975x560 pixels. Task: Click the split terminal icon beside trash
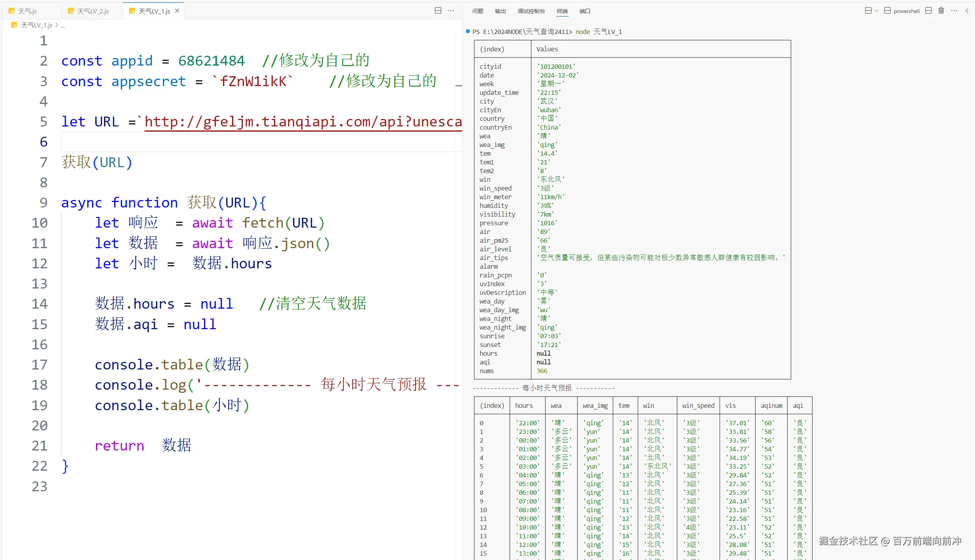pyautogui.click(x=928, y=11)
